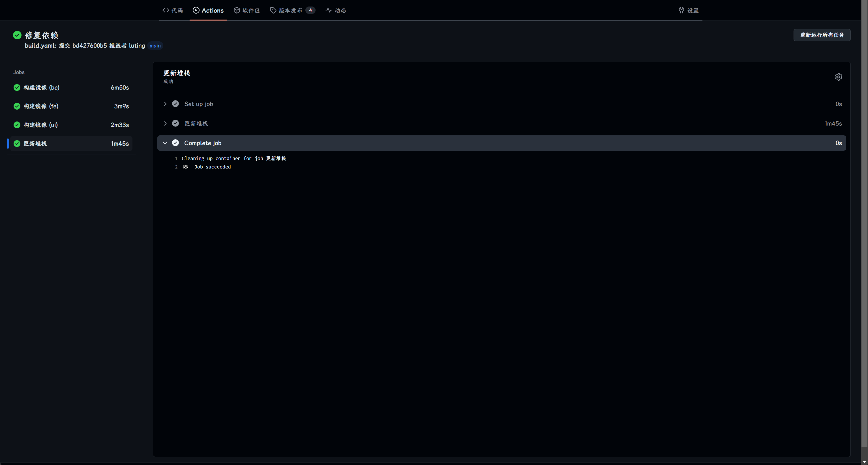Switch to the 代码 tab
The height and width of the screenshot is (465, 868).
click(x=173, y=10)
